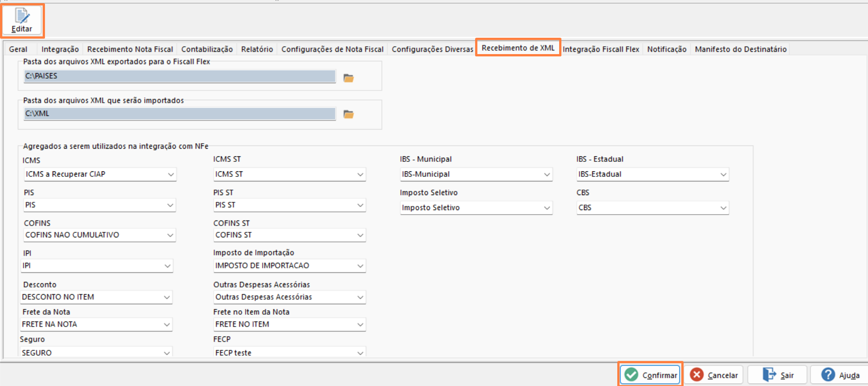This screenshot has height=386, width=868.
Task: Open the Contabilização tab
Action: click(207, 49)
